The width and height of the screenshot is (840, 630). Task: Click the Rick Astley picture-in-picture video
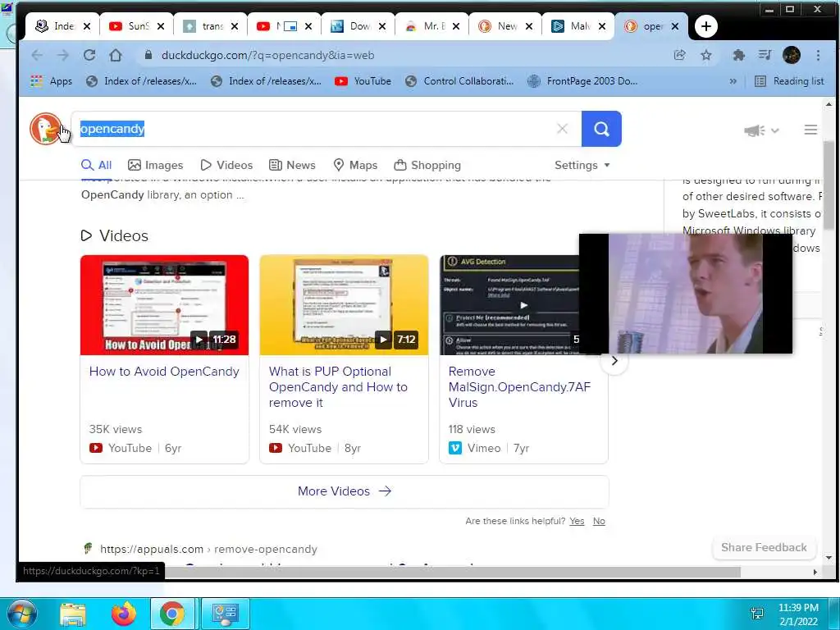[x=685, y=294]
